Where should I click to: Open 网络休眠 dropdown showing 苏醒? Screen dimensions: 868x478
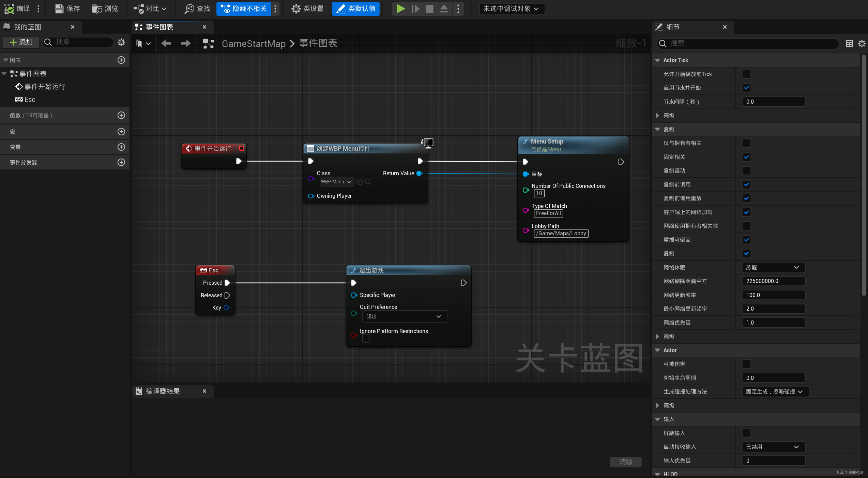pyautogui.click(x=773, y=267)
